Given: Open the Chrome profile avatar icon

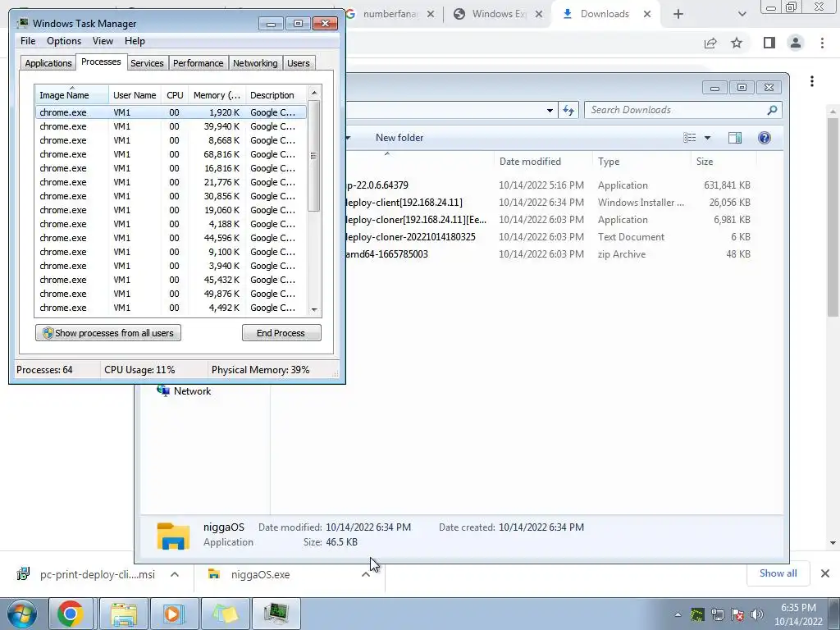Looking at the screenshot, I should pos(796,43).
